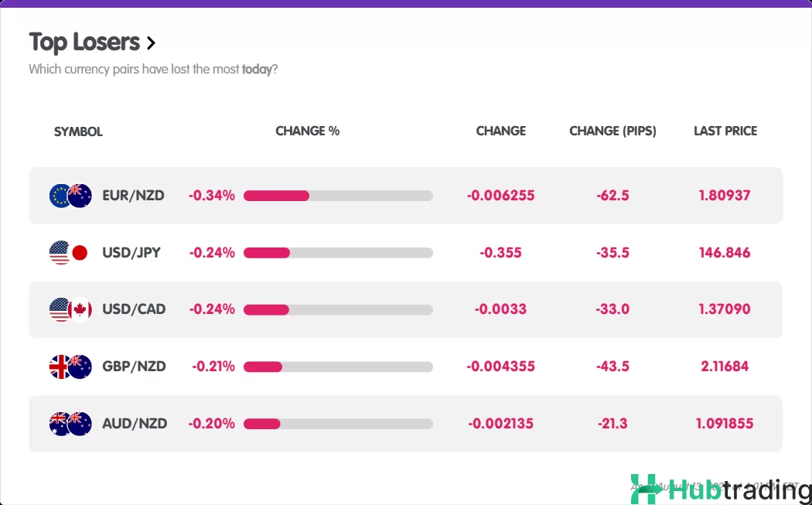
Task: Click the EUR/NZD flag pair icon
Action: (70, 196)
